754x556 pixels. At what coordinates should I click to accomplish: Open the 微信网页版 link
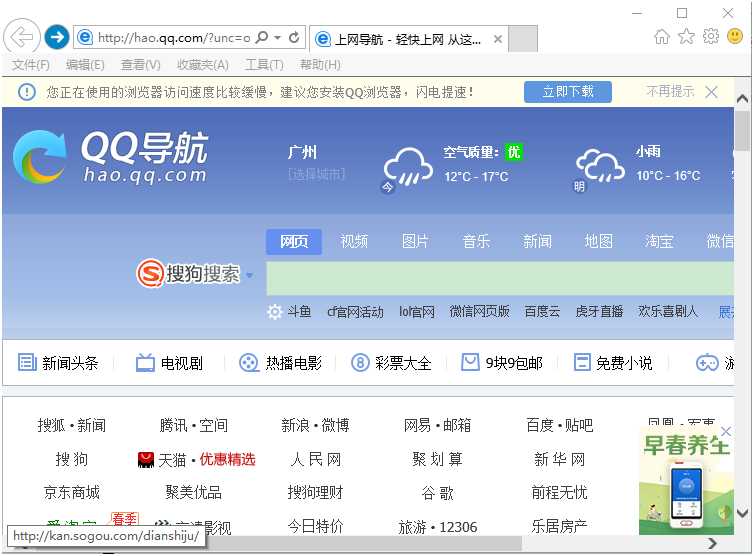click(x=479, y=312)
